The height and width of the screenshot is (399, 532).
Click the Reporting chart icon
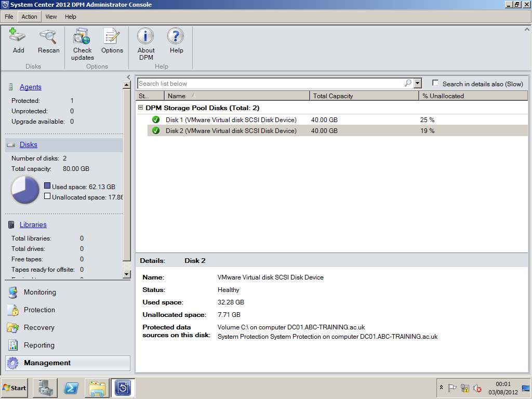pos(13,345)
